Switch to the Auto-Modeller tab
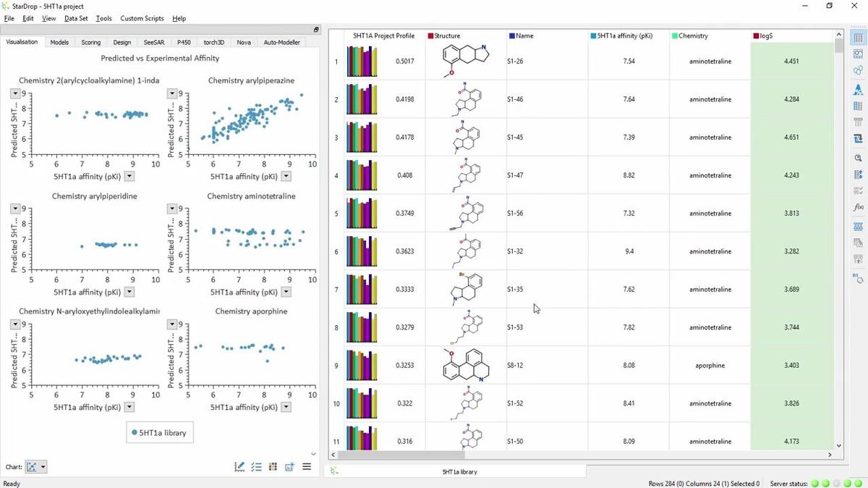 pyautogui.click(x=281, y=42)
